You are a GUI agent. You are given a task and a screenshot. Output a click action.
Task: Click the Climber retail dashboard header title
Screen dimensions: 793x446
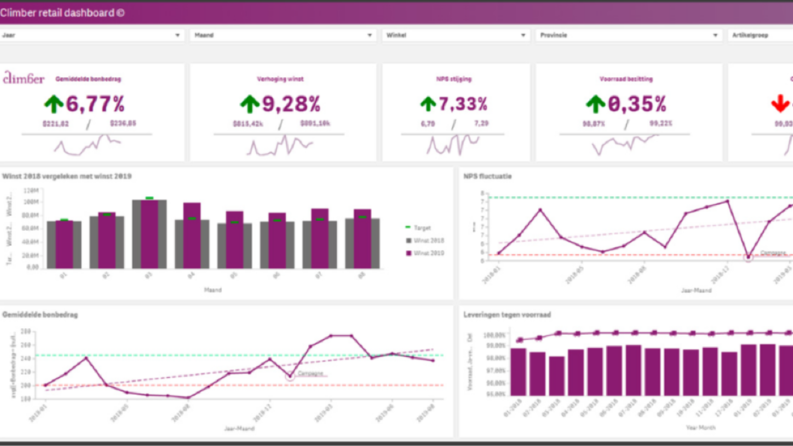62,13
